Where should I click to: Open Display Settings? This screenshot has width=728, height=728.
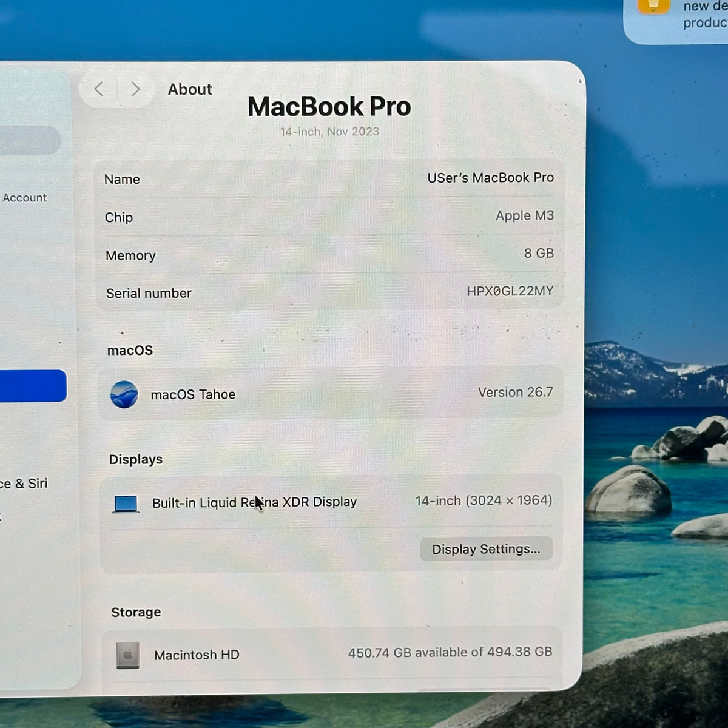(486, 549)
